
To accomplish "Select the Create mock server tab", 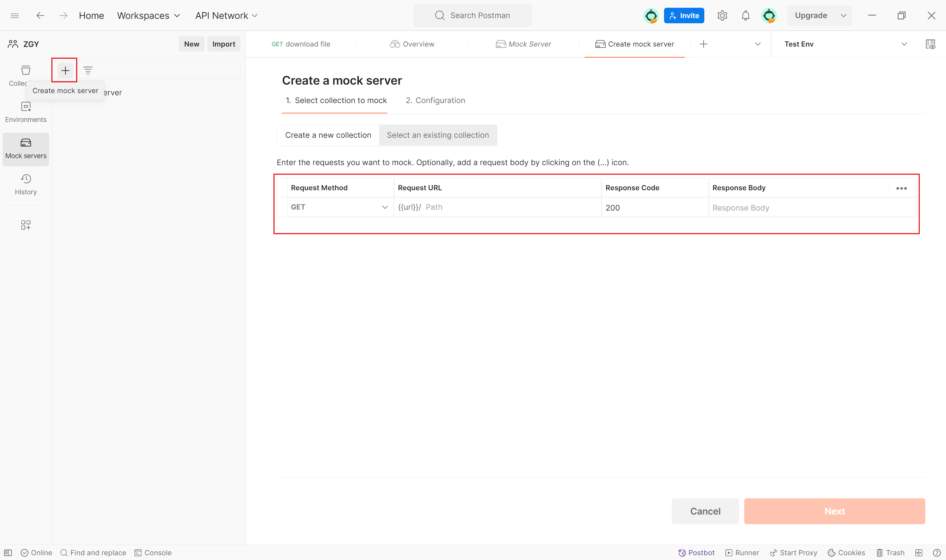I will coord(634,44).
